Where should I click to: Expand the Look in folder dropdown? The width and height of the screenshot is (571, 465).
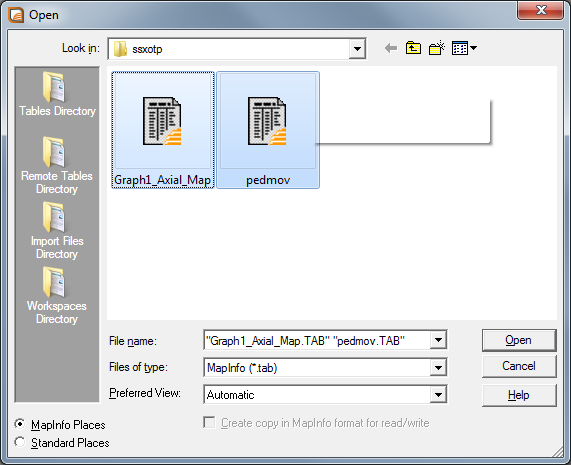tap(357, 48)
